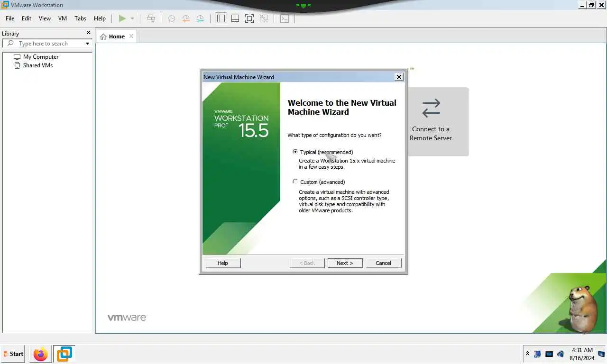
Task: Click the Shared VMs icon in Library
Action: click(17, 65)
